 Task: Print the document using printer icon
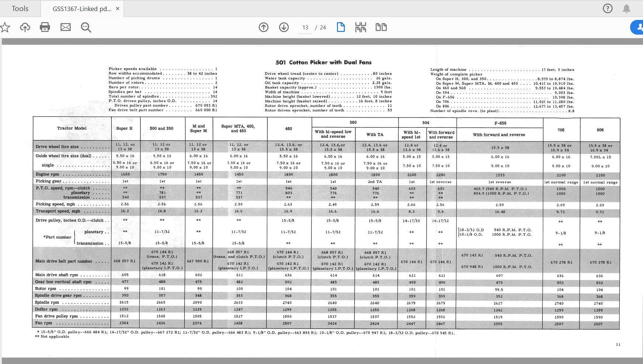(x=45, y=27)
